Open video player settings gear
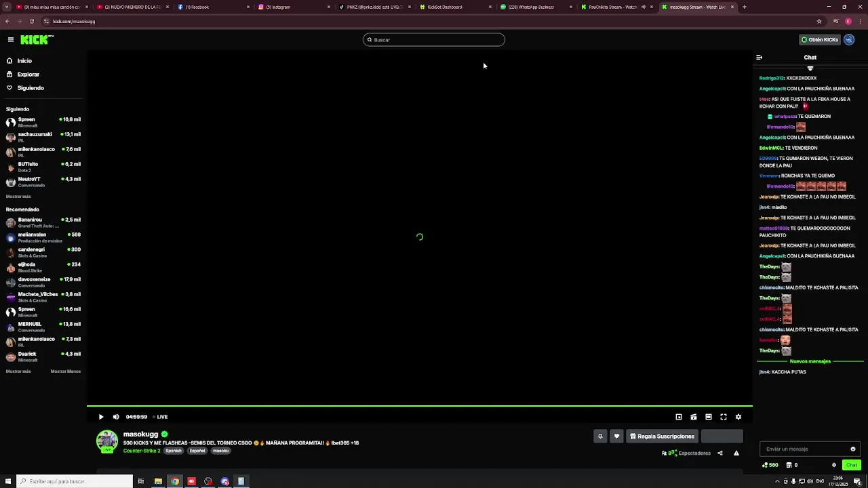Screen dimensions: 868x488 point(738,417)
